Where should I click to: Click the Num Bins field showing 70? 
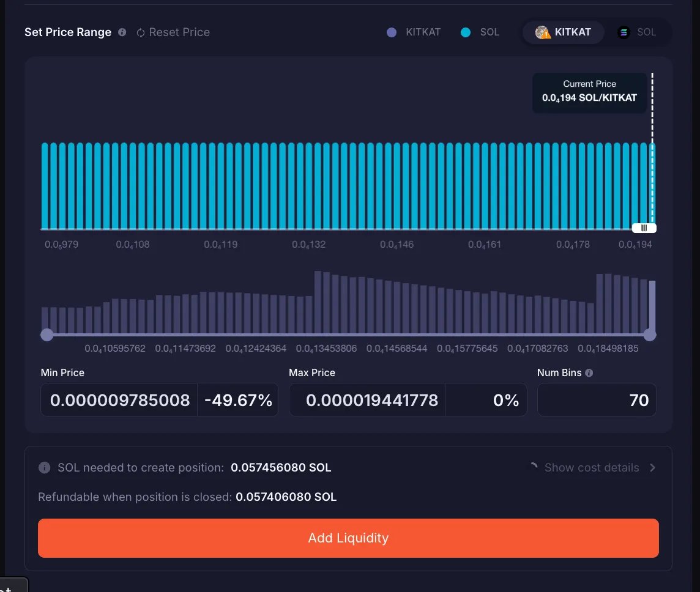pos(597,400)
